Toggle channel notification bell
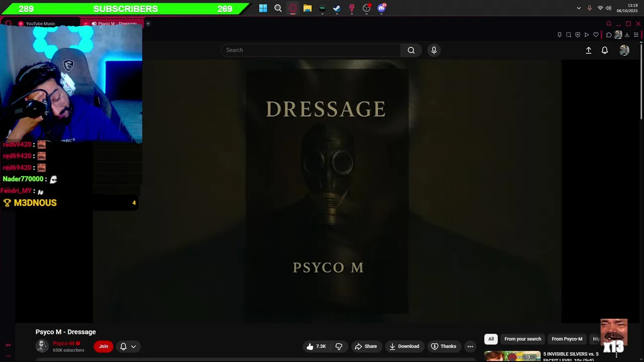The image size is (644, 362). click(x=123, y=346)
